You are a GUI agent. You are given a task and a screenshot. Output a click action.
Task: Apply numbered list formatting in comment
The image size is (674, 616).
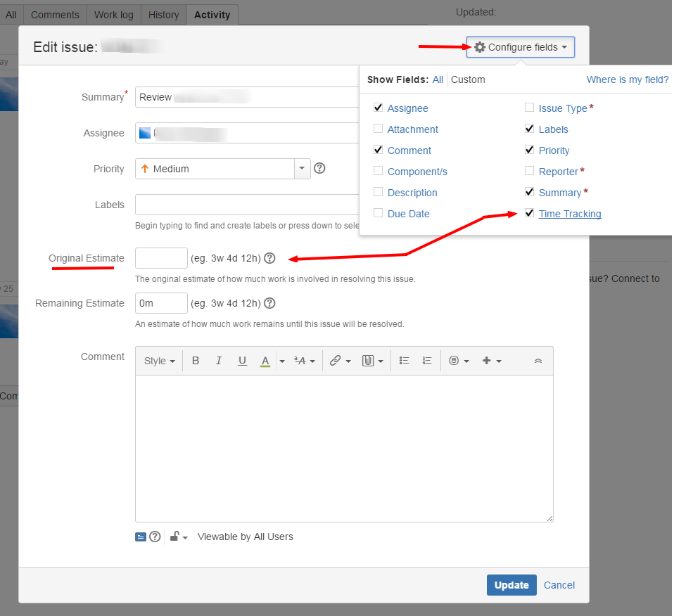coord(427,360)
